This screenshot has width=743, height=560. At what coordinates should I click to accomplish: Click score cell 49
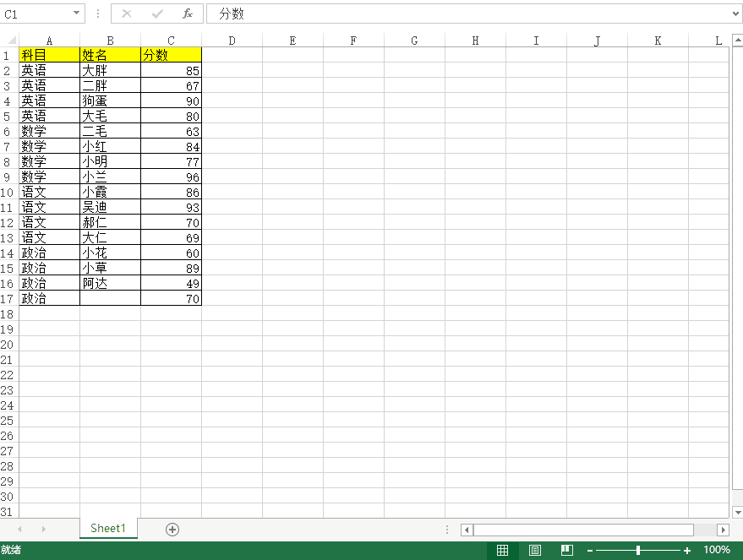click(171, 283)
